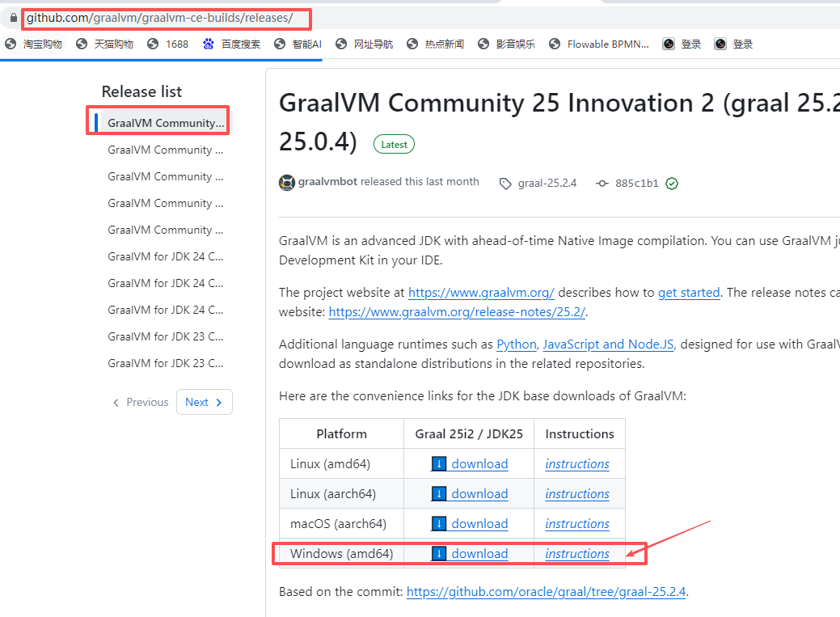Open the 智能AI bookmark
Viewport: 840px width, 617px height.
coord(298,44)
